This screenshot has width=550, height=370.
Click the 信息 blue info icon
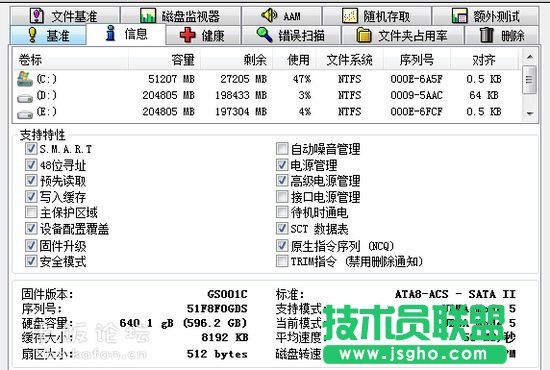pos(110,33)
